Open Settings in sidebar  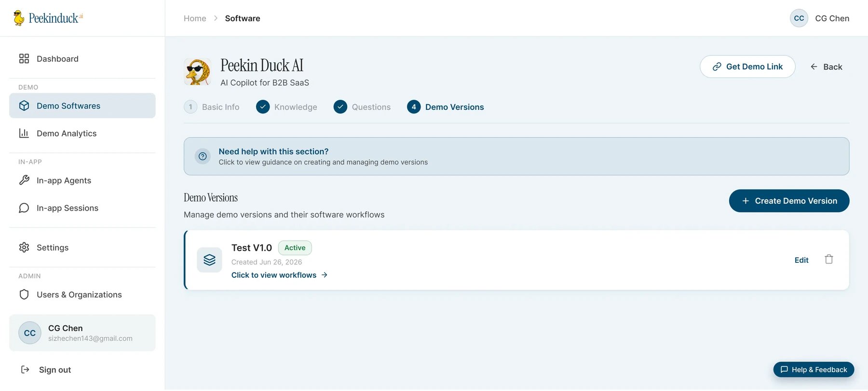pyautogui.click(x=82, y=247)
